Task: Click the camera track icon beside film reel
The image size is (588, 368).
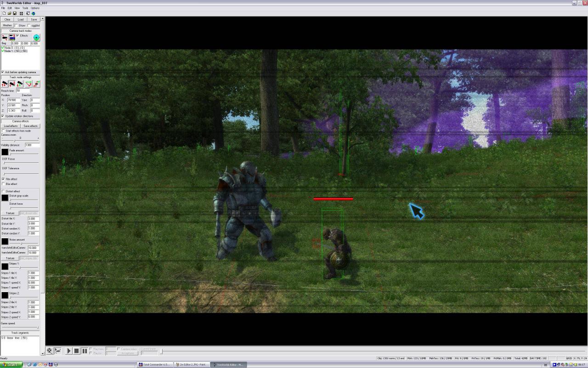Action: [58, 351]
